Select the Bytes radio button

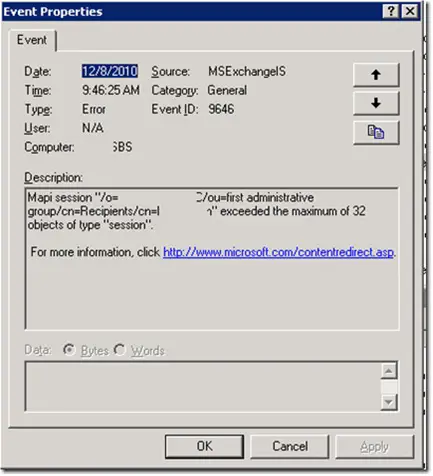[x=69, y=350]
